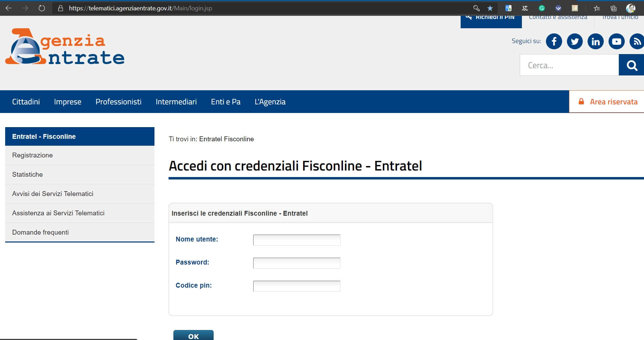Select Intermediari in the navigation bar
Screen dimensions: 644x340
tap(176, 102)
